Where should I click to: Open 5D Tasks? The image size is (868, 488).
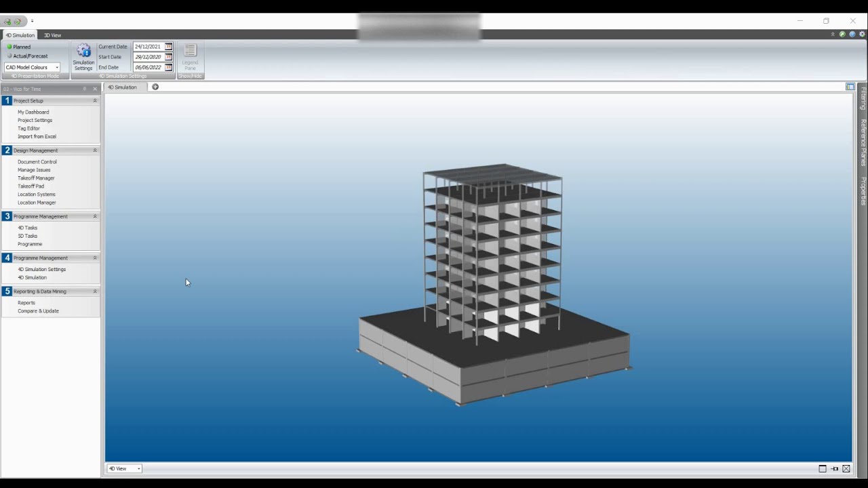coord(27,236)
